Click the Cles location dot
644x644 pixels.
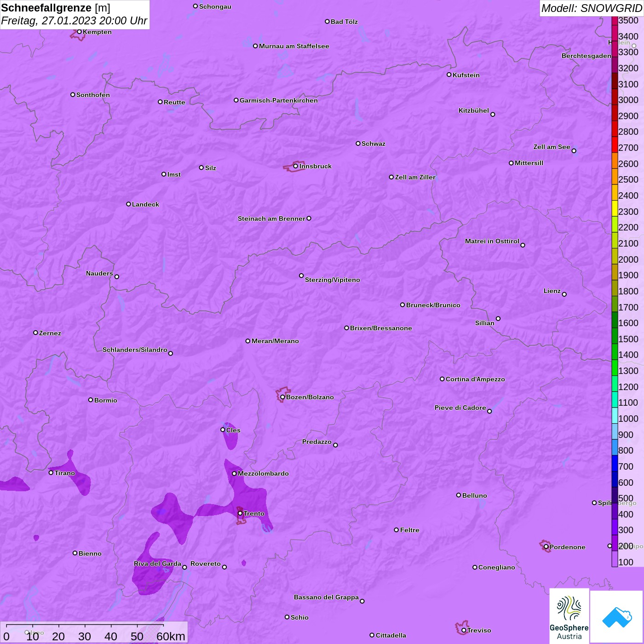pos(223,430)
